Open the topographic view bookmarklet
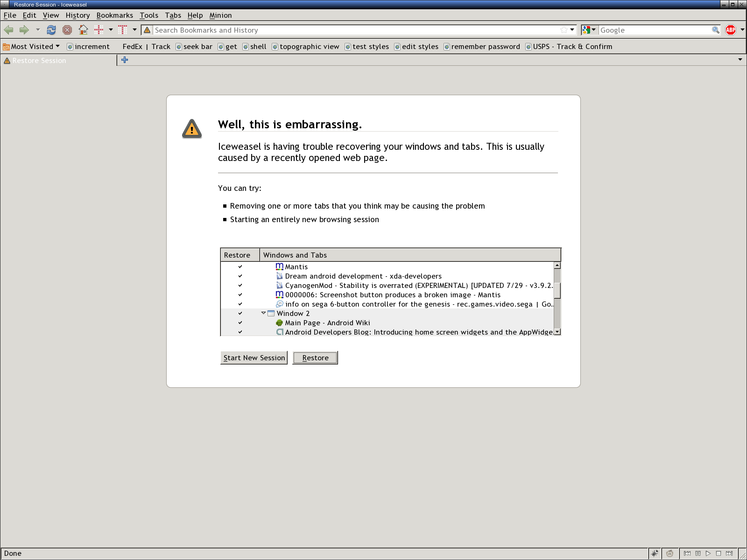 pyautogui.click(x=306, y=47)
